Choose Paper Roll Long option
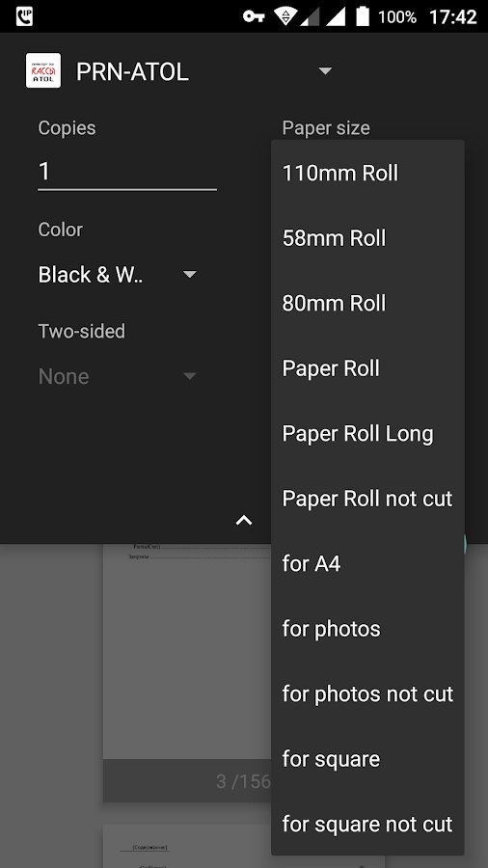The image size is (488, 868). point(367,433)
